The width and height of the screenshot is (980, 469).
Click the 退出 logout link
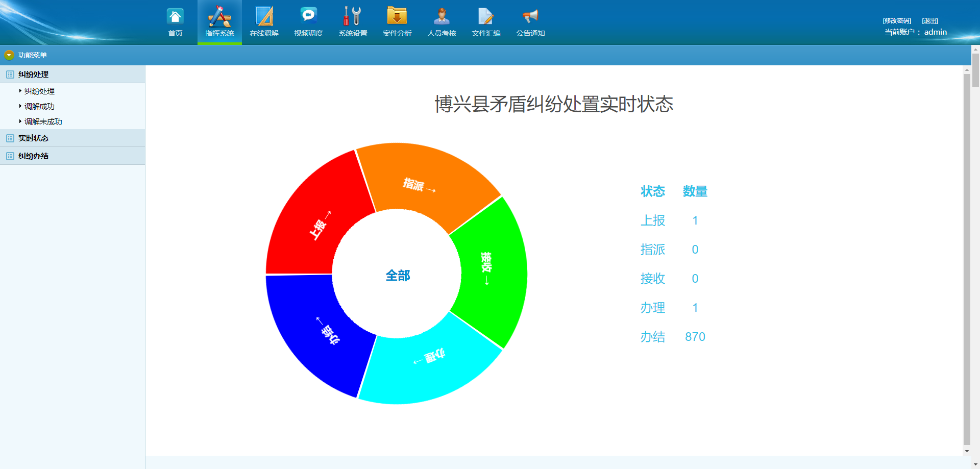tap(929, 21)
